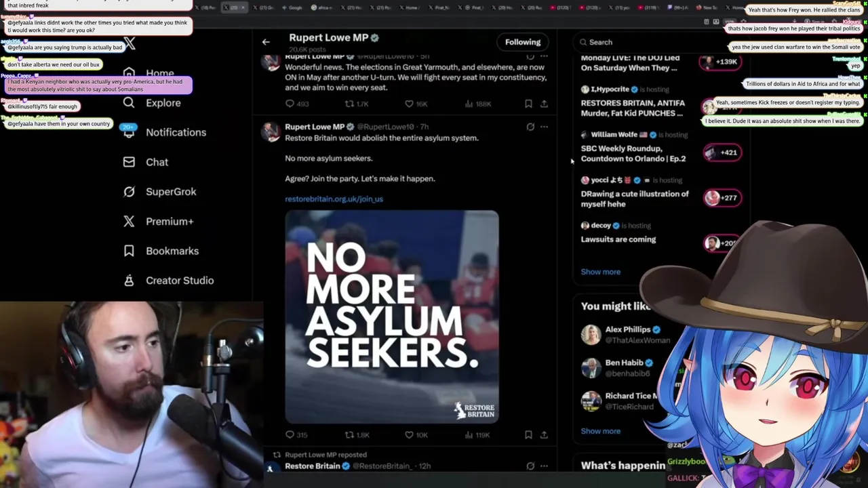868x488 pixels.
Task: Go back using the header arrow
Action: pos(266,42)
